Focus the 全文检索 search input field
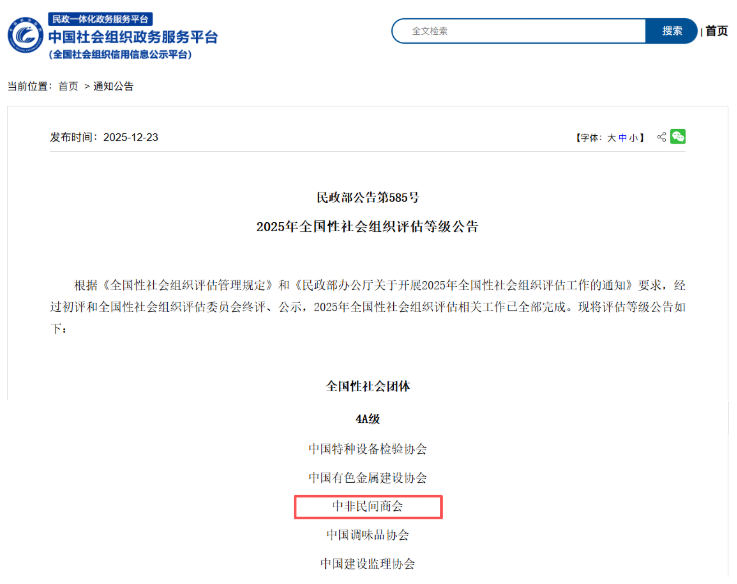This screenshot has width=737, height=584. (x=520, y=31)
